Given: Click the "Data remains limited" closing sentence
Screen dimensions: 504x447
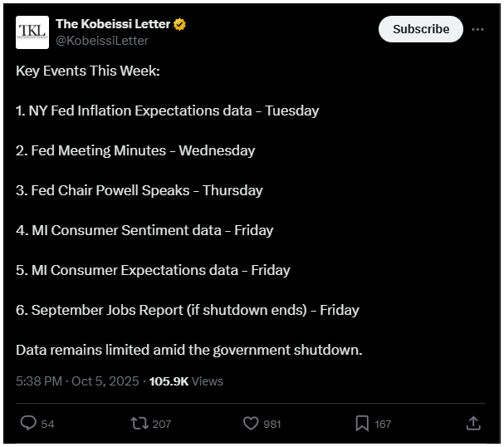Looking at the screenshot, I should (x=189, y=350).
